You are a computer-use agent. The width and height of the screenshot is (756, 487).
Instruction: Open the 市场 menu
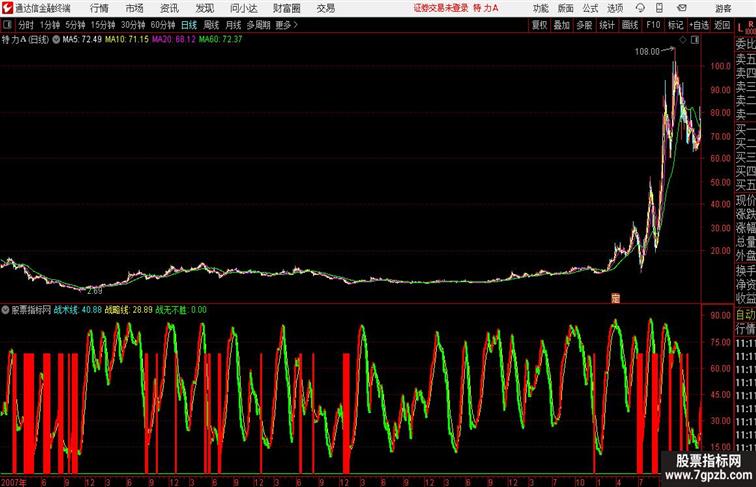(x=135, y=8)
